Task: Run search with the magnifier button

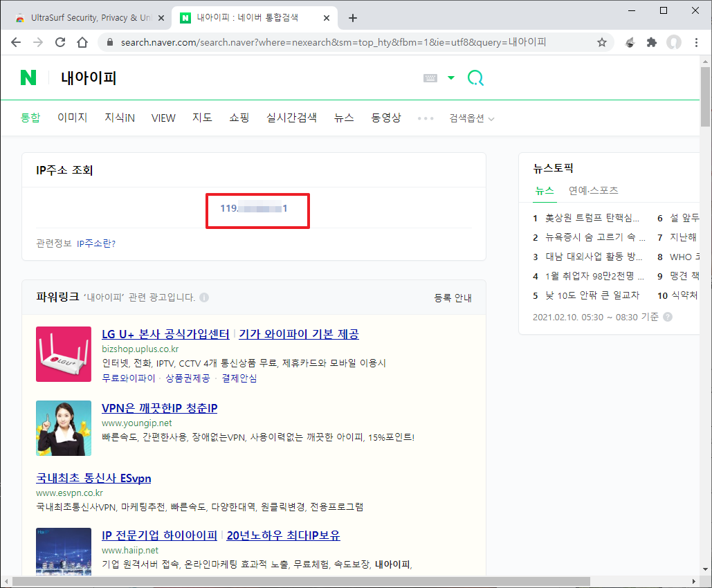Action: point(475,78)
